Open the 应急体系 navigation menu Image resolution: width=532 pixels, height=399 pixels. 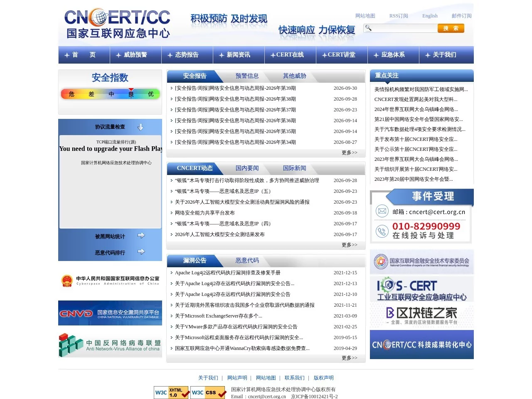coord(393,55)
